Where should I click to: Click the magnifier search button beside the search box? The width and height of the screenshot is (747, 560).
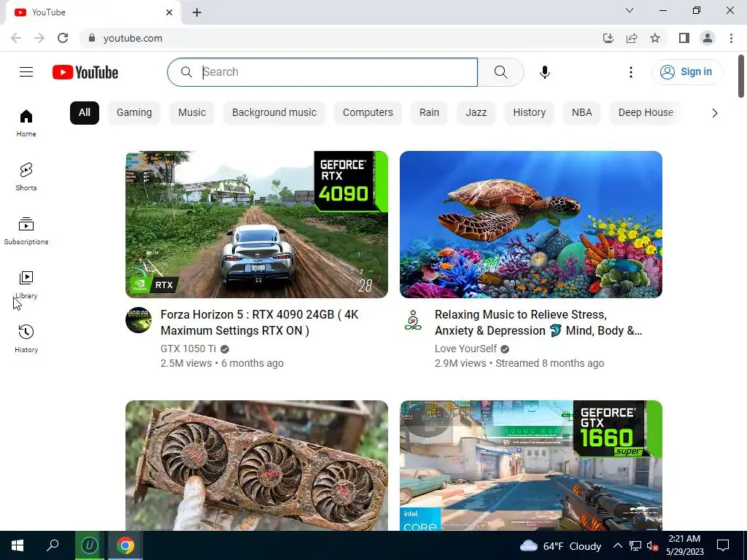500,72
